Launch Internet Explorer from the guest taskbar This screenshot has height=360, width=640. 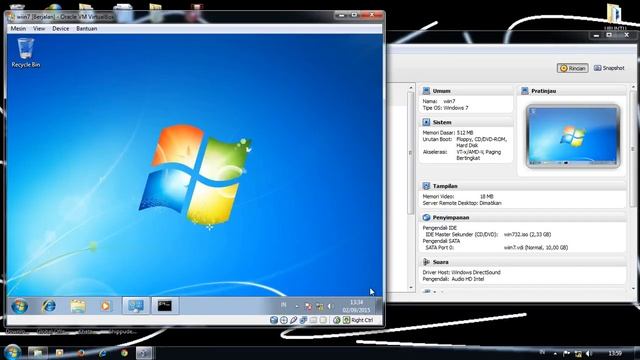(49, 306)
